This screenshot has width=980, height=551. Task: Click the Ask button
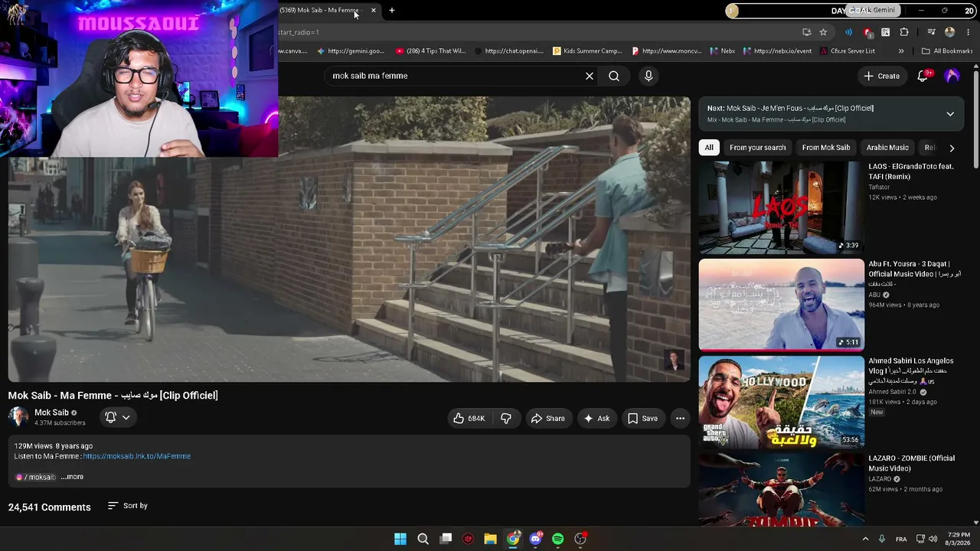click(596, 419)
